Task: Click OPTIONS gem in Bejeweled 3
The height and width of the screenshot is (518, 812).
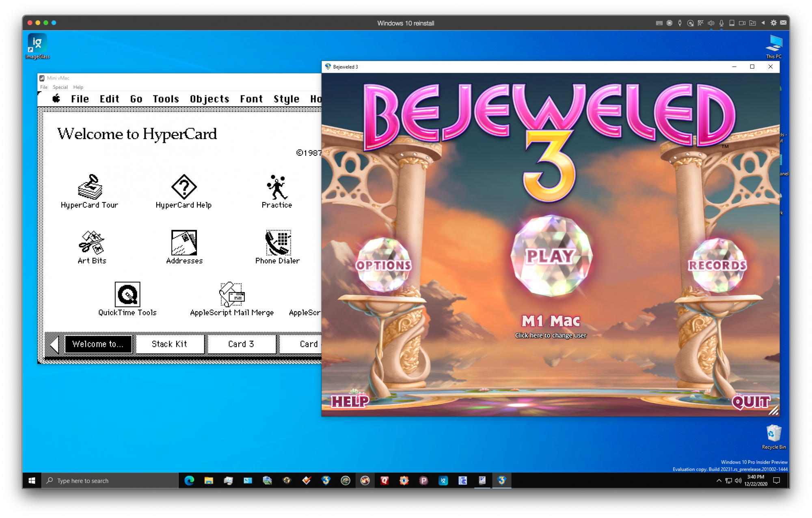Action: click(384, 265)
